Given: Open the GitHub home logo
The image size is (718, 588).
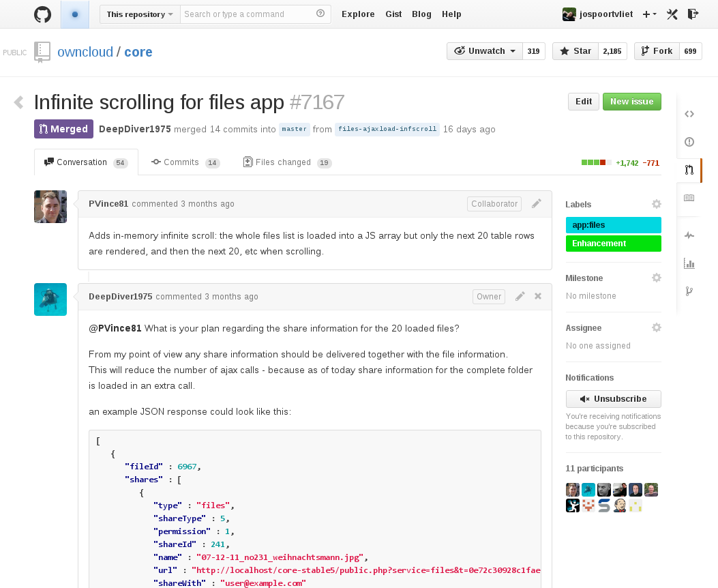Looking at the screenshot, I should 42,14.
